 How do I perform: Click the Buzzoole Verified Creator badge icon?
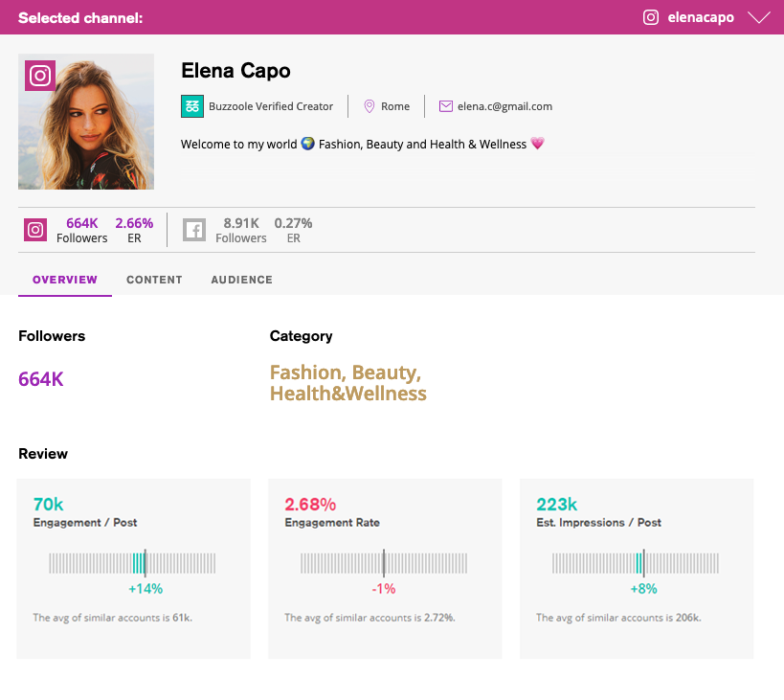[x=192, y=106]
